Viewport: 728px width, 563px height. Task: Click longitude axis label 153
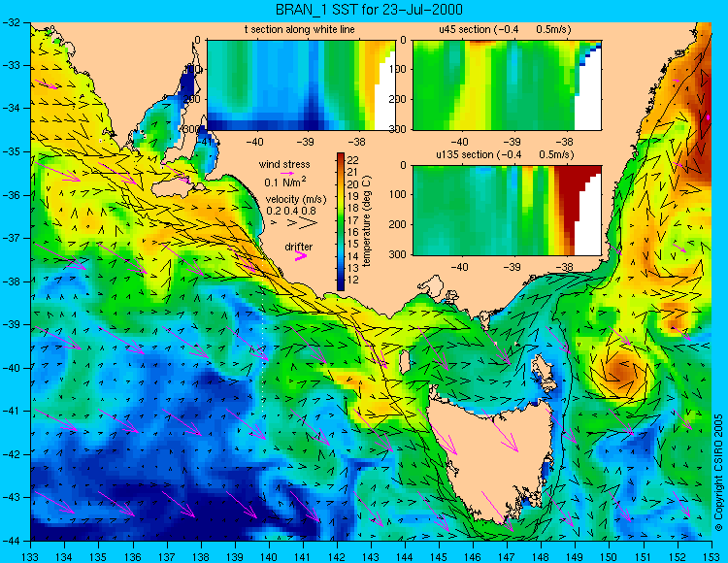[711, 556]
